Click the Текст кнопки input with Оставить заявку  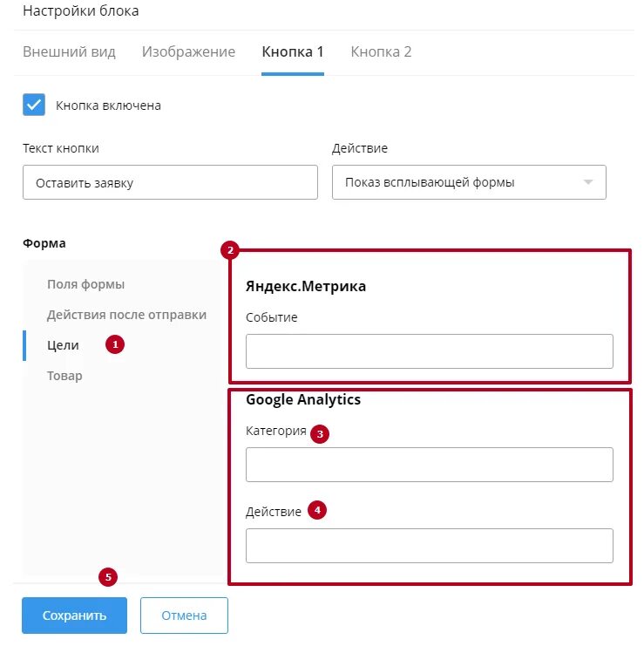tap(170, 183)
